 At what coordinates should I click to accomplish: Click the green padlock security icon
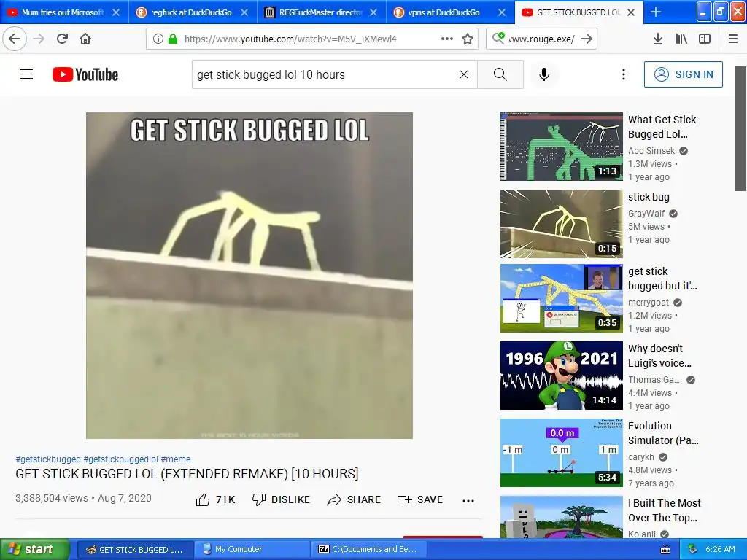point(173,39)
